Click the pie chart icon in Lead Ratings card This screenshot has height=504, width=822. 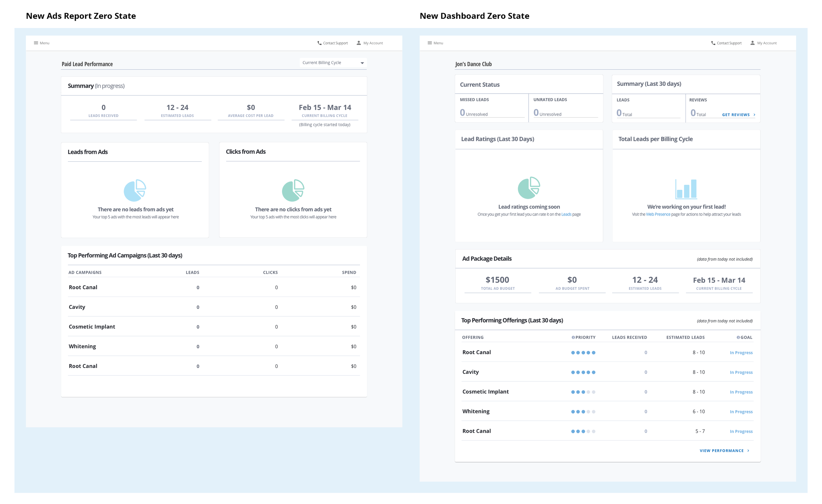click(x=529, y=188)
